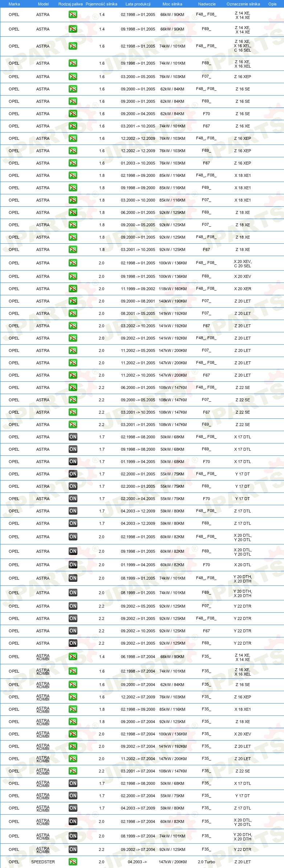Viewport: 284px width, 868px height.
Task: Select the Z 16 XE, X 16 XEL, C 16 SEL cell
Action: click(243, 46)
